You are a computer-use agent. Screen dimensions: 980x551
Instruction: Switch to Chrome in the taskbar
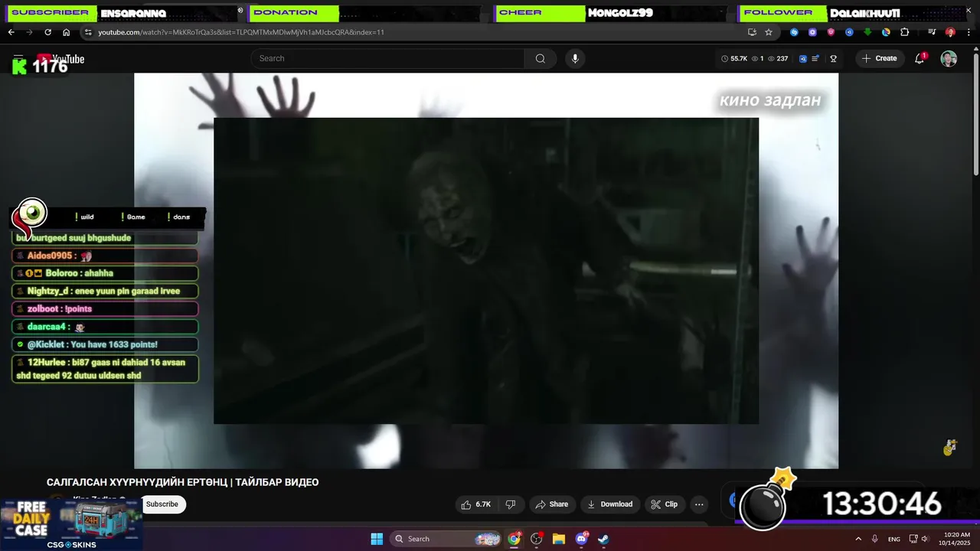514,539
